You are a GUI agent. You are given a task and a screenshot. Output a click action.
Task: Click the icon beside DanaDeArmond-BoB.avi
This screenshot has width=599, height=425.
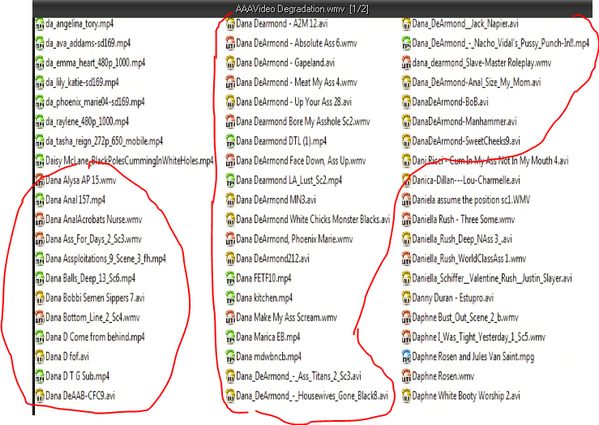coord(406,102)
